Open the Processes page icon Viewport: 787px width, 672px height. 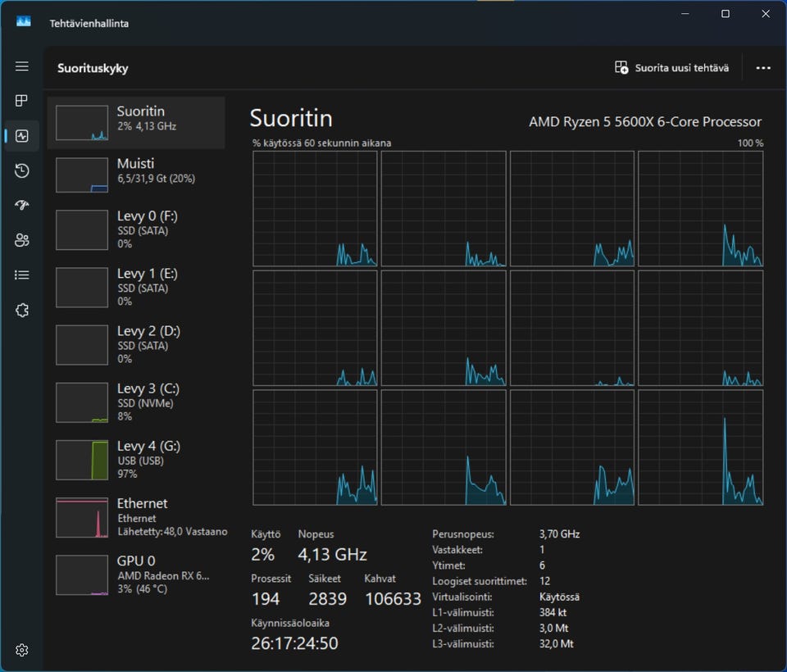[x=22, y=101]
